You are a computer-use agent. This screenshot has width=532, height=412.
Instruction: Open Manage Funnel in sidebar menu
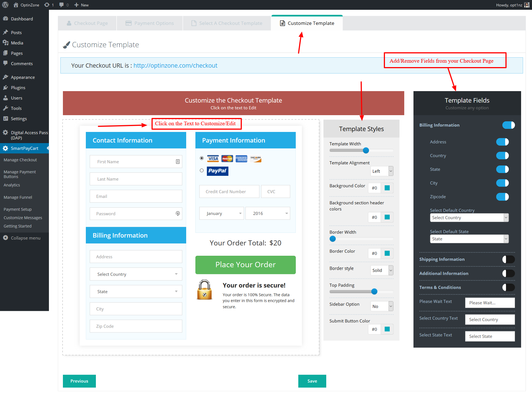tap(18, 197)
